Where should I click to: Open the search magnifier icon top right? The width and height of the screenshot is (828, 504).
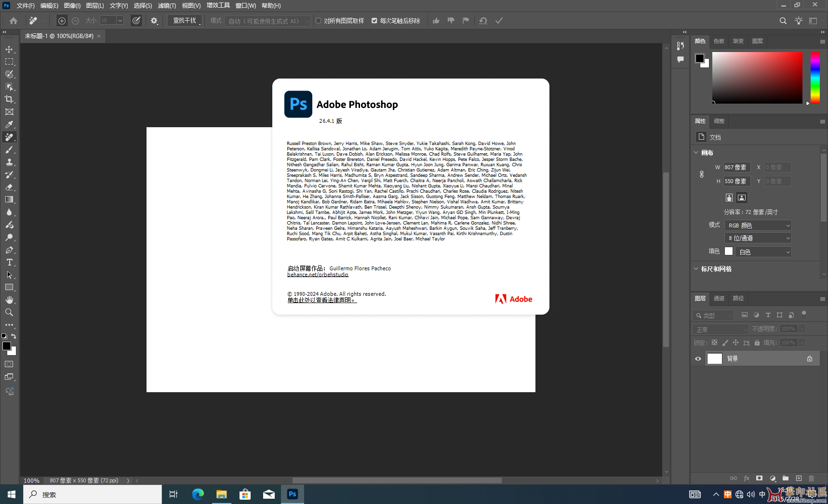pos(783,21)
